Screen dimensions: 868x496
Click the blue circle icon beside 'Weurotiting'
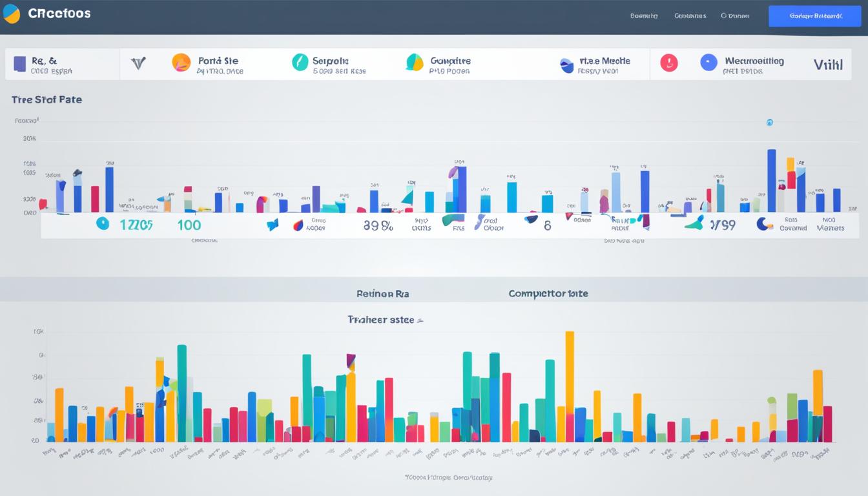(x=709, y=63)
